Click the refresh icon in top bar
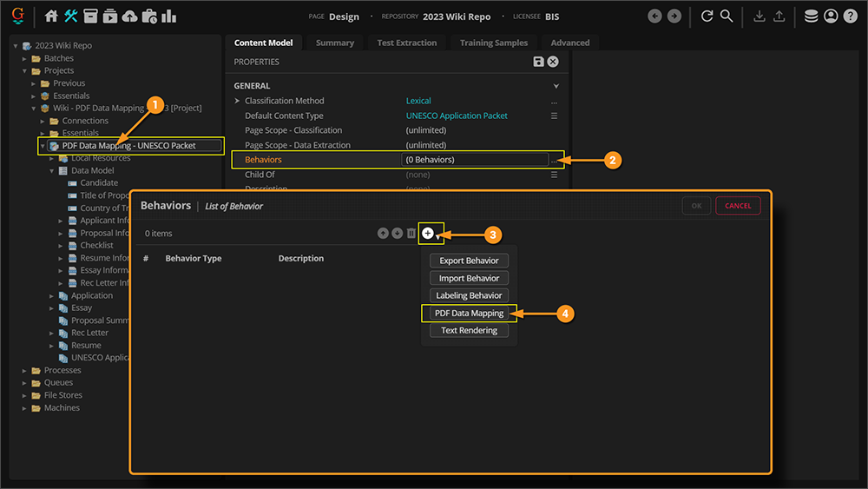 [707, 17]
